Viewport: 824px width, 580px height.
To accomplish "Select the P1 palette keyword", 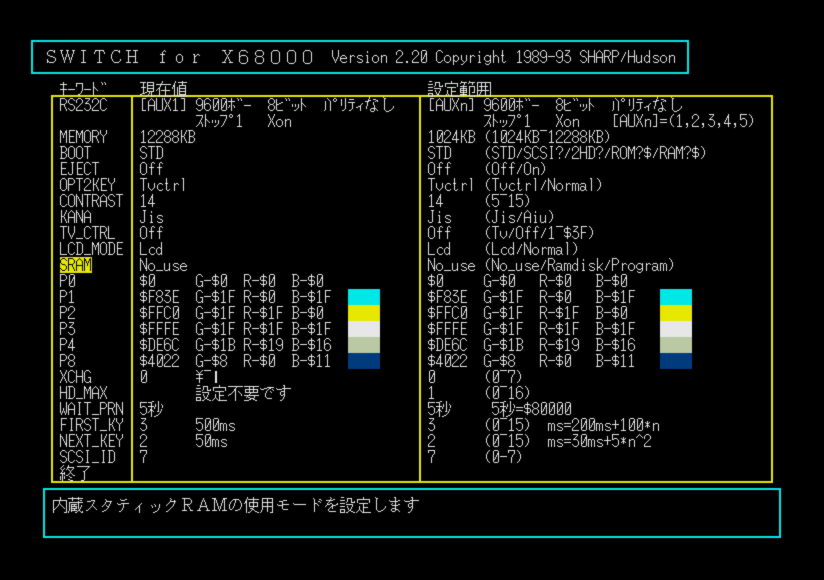I will point(67,297).
